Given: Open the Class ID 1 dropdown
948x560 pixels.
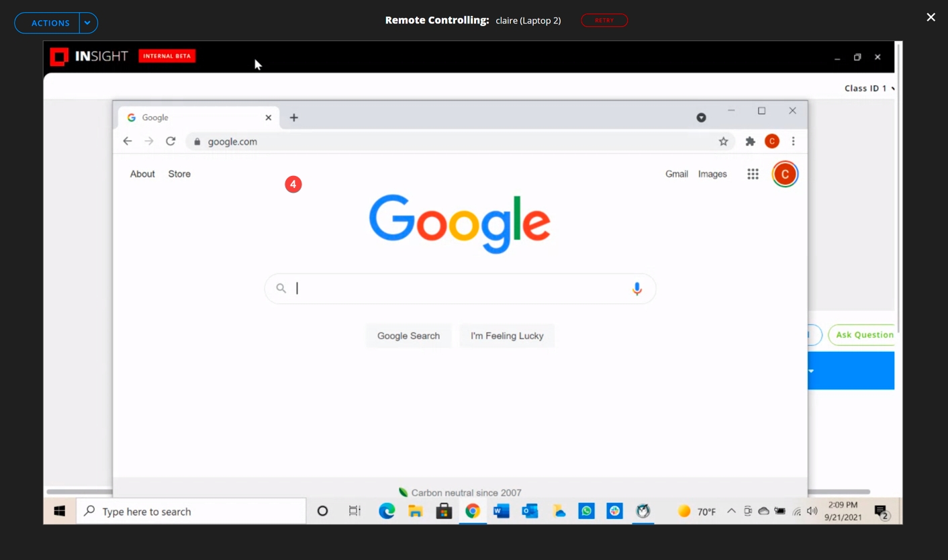Looking at the screenshot, I should pos(869,89).
